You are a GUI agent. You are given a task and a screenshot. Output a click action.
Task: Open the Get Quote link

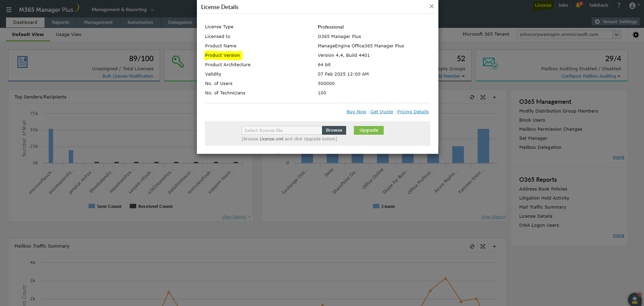[x=382, y=112]
